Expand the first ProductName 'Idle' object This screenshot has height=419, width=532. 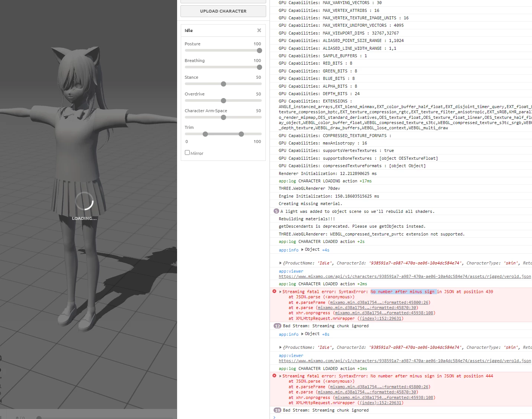pos(280,263)
